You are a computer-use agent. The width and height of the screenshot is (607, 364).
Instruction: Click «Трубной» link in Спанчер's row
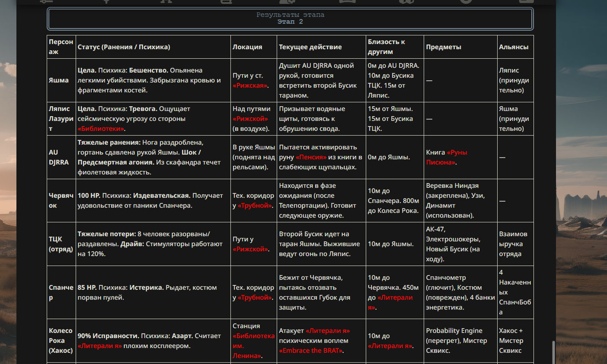255,298
